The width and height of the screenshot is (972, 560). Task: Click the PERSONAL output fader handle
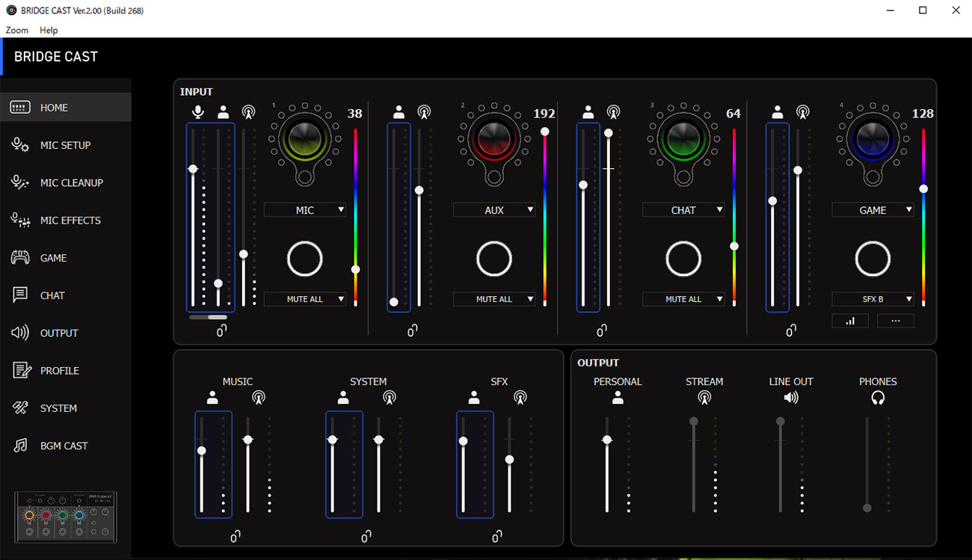[606, 440]
